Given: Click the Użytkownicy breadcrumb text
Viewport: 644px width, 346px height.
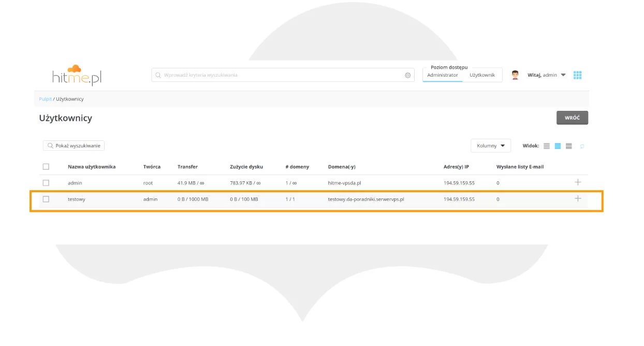Looking at the screenshot, I should (x=70, y=99).
